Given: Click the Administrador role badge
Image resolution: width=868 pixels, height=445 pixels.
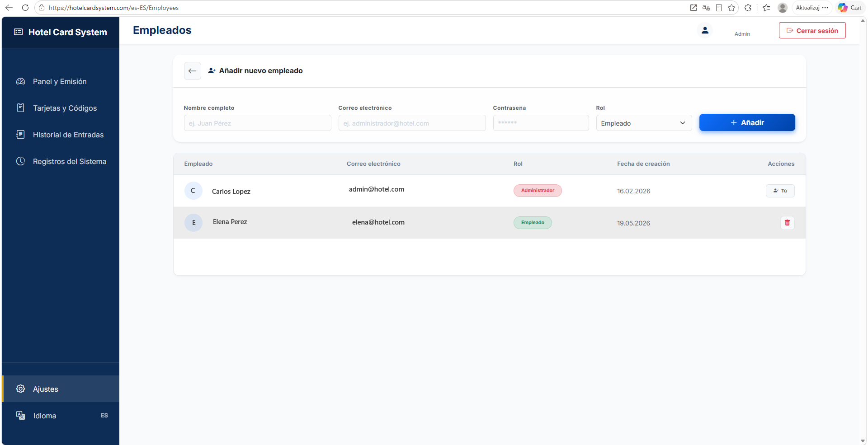Looking at the screenshot, I should point(538,191).
